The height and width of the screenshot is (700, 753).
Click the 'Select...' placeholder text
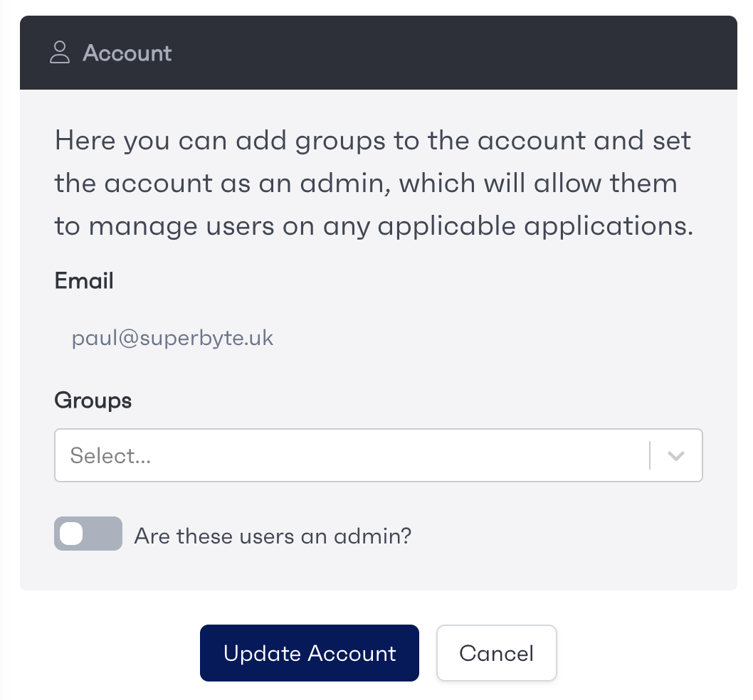110,455
